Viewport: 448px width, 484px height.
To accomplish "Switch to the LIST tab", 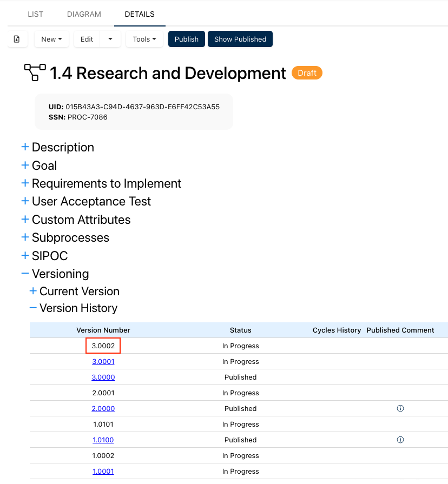I will click(x=36, y=14).
